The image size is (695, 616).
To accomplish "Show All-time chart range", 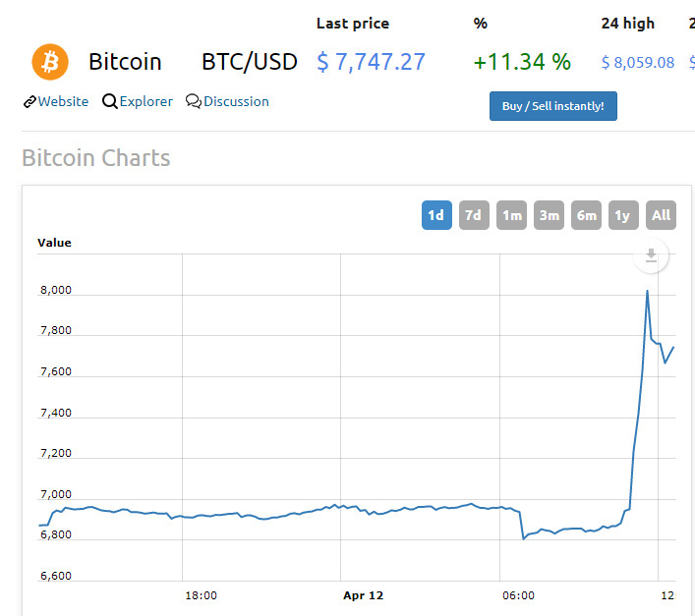I will coord(661,215).
